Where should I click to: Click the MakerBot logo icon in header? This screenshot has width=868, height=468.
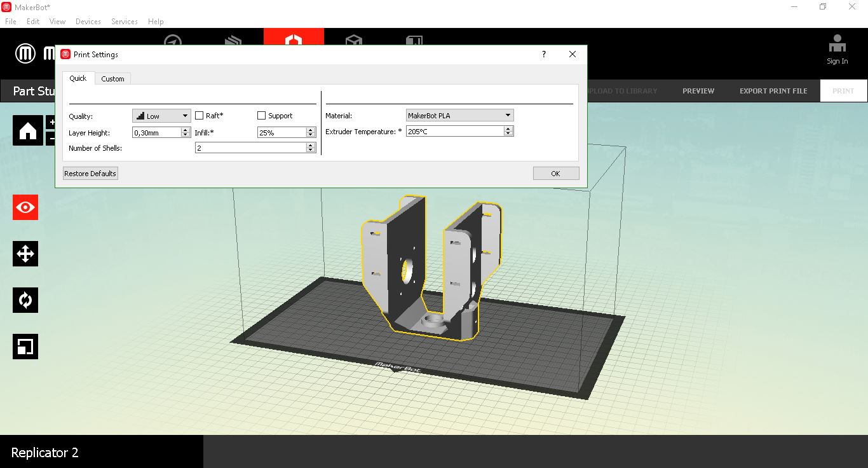[x=25, y=53]
